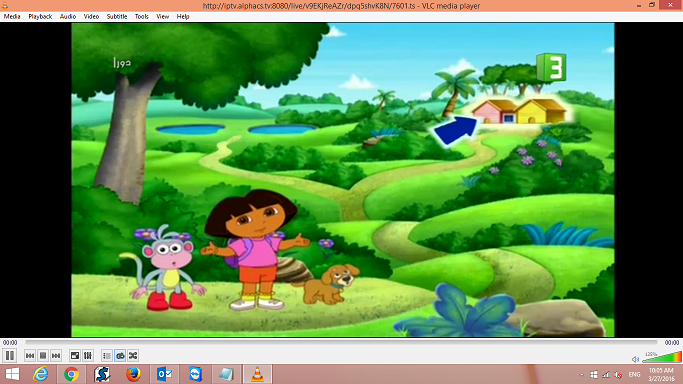Switch ENG input language indicator
This screenshot has height=384, width=683.
[x=635, y=375]
